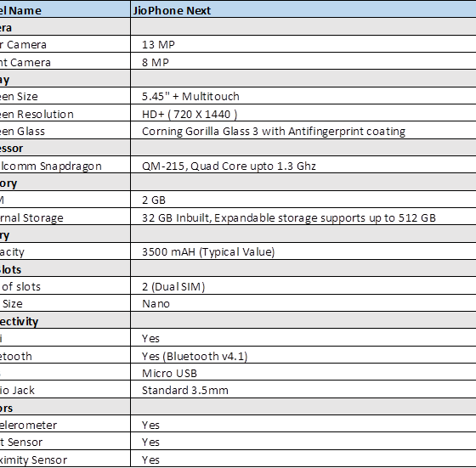476x468 pixels.
Task: Select the 'JioPhone Next' header cell
Action: 172,10
